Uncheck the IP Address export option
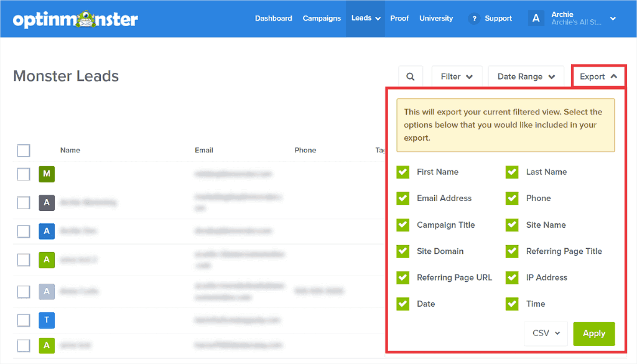This screenshot has width=637, height=364. point(512,278)
